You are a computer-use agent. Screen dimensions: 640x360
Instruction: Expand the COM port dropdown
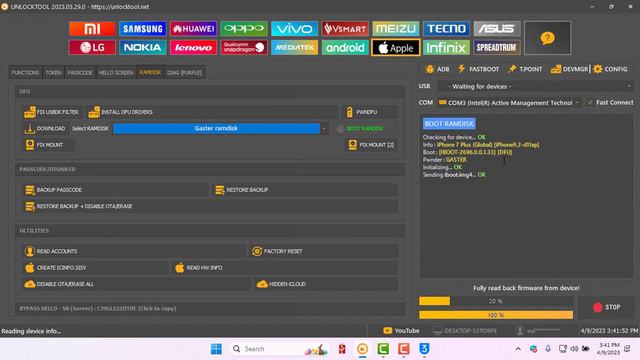point(509,102)
